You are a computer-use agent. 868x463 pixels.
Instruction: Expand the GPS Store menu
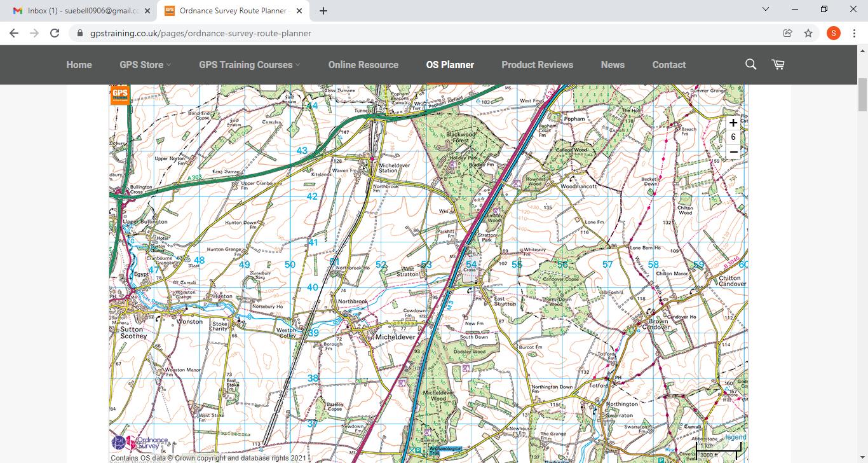pos(146,65)
